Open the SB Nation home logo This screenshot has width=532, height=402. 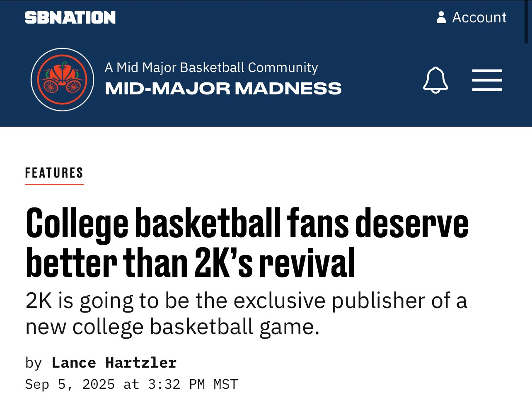click(70, 17)
